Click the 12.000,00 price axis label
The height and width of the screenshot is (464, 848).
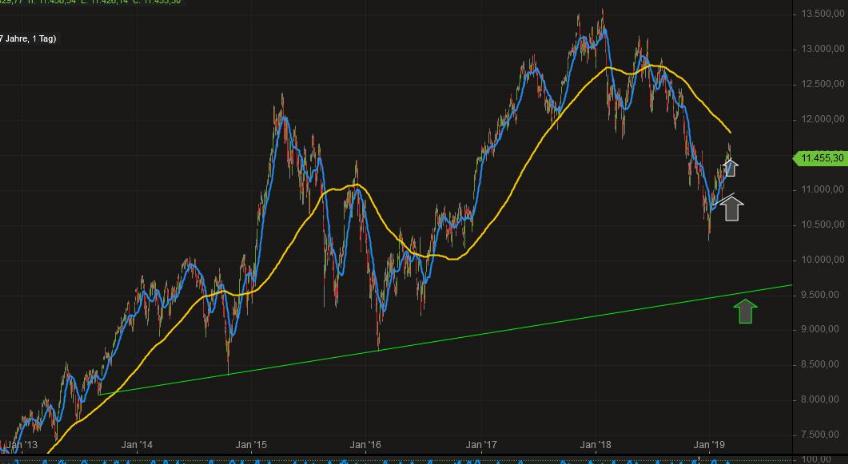(x=823, y=119)
